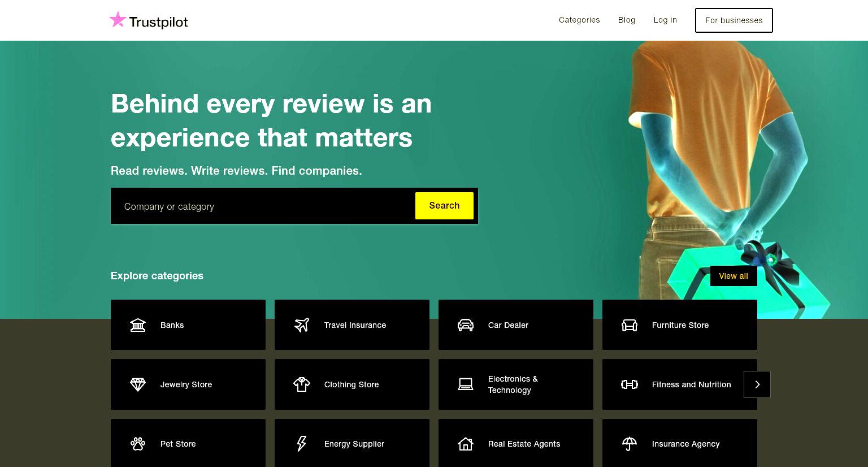868x467 pixels.
Task: View all categories
Action: [734, 276]
